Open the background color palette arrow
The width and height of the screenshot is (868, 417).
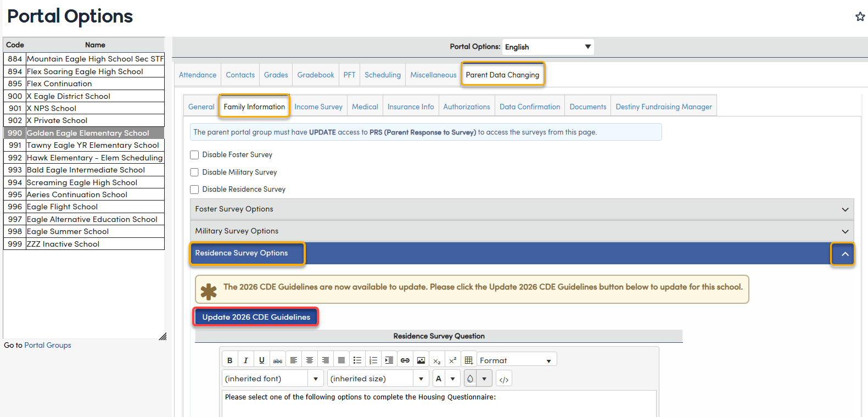click(x=484, y=379)
